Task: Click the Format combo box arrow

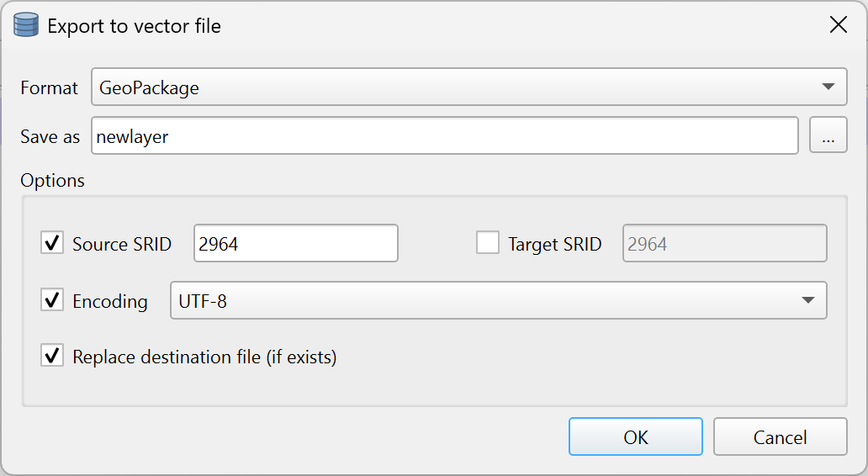Action: [828, 87]
